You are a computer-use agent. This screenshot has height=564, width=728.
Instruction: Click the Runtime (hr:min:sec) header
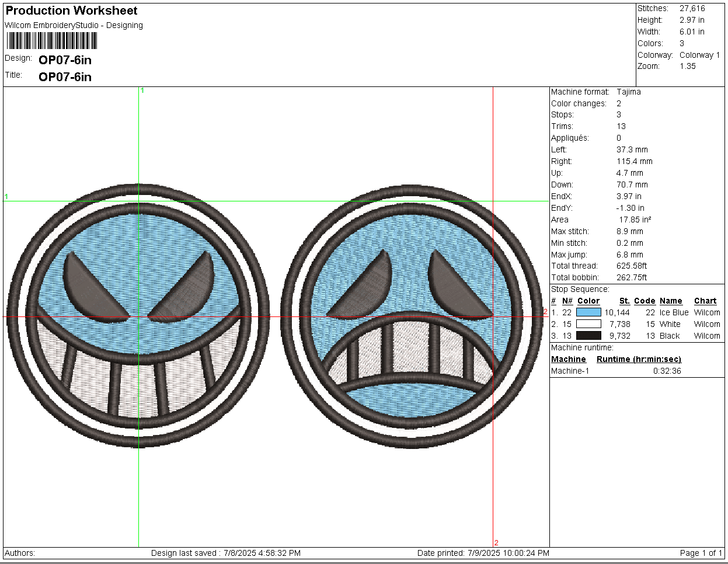tap(639, 359)
